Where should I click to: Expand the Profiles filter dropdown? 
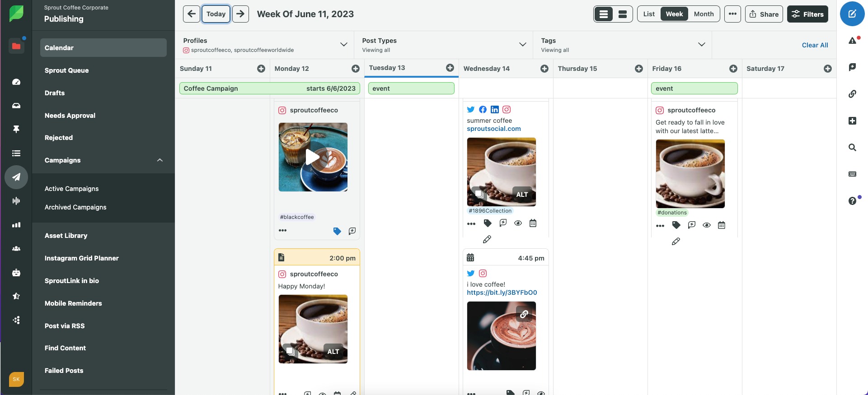click(x=343, y=44)
